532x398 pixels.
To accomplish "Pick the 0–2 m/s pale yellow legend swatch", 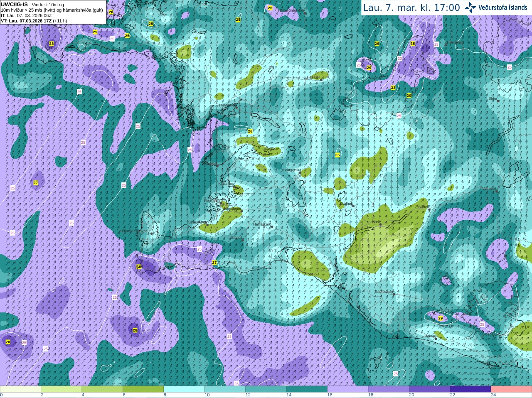I will (20, 389).
